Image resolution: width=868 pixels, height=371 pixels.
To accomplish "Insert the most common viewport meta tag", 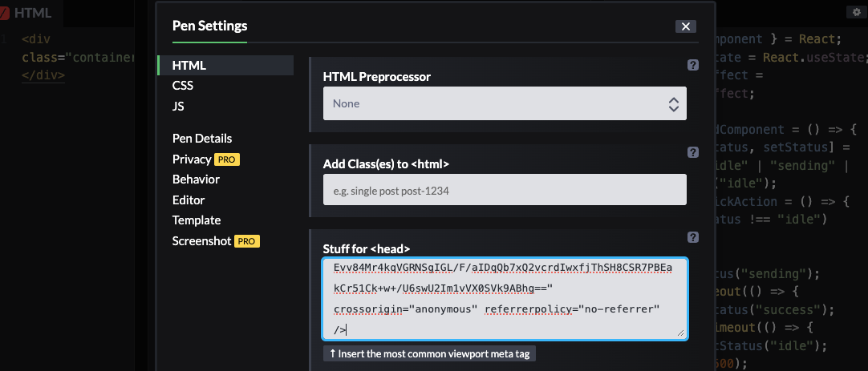I will click(x=429, y=354).
